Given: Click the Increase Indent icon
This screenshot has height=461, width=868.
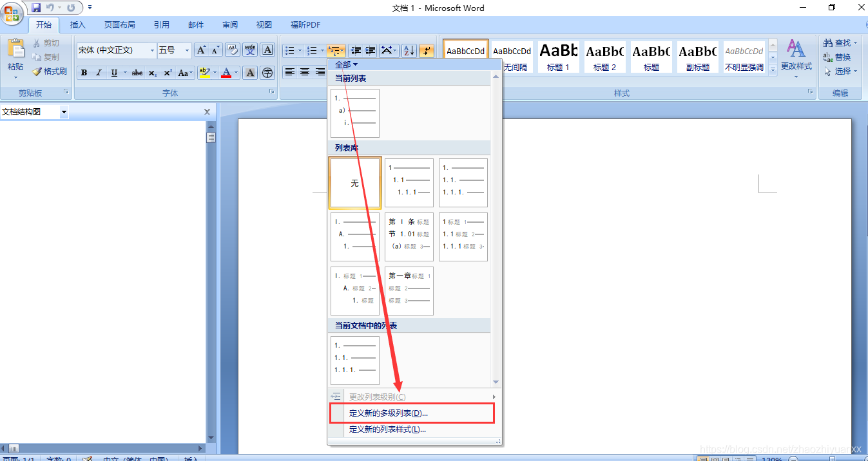Looking at the screenshot, I should point(371,50).
